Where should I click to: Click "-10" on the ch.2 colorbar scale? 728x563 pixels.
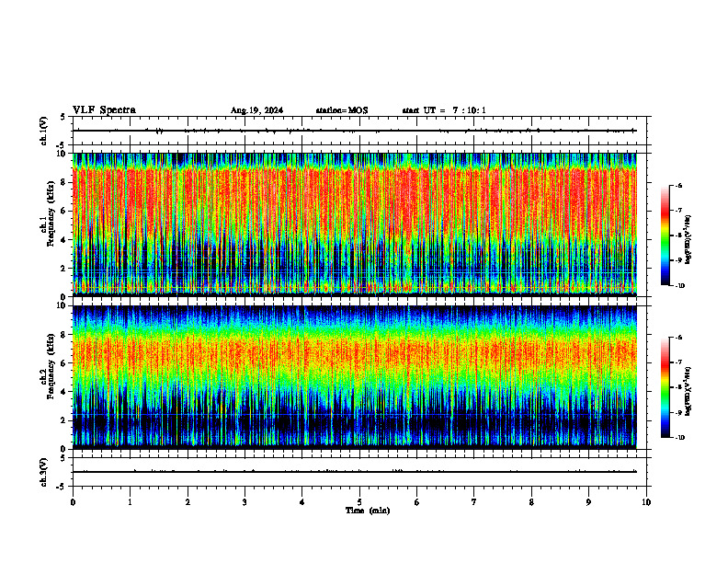click(679, 438)
